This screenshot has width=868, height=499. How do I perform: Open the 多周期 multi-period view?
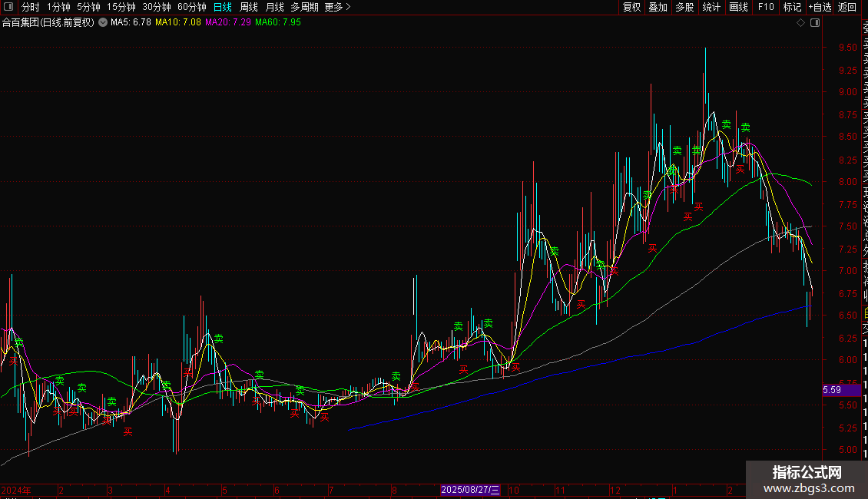tap(304, 7)
